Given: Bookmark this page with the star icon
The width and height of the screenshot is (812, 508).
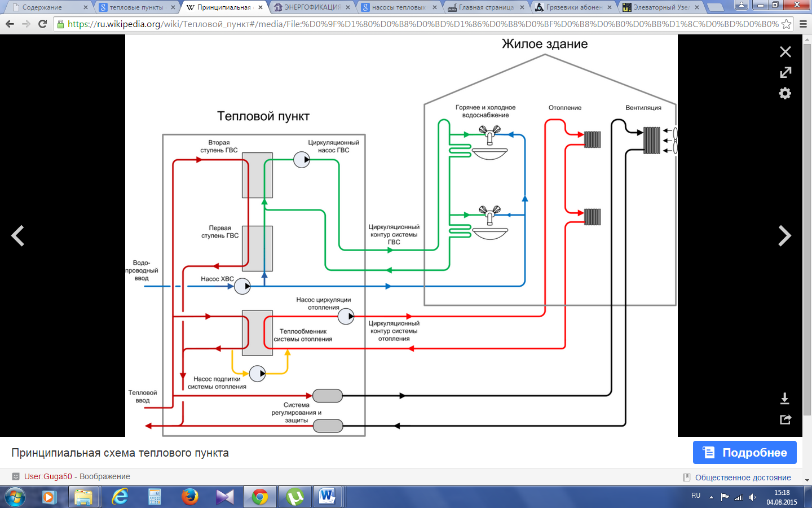Looking at the screenshot, I should [786, 24].
